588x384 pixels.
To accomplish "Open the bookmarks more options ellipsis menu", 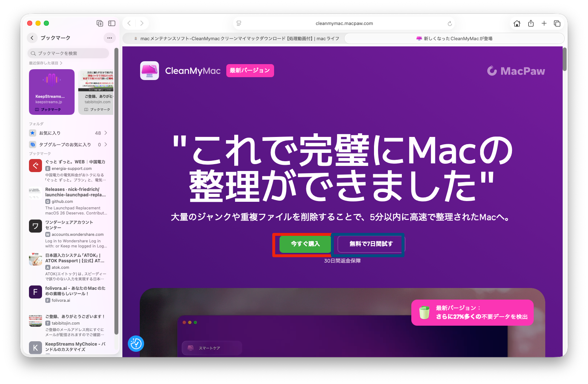I will tap(110, 38).
